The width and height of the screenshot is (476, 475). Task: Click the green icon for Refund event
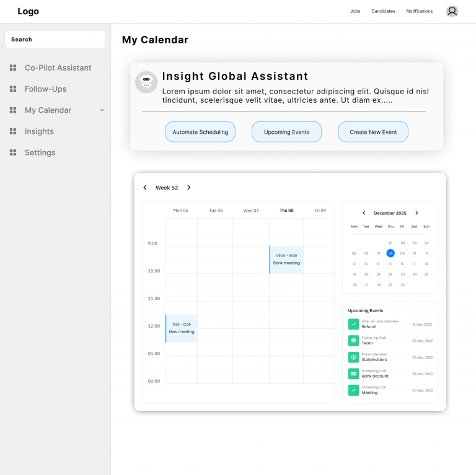[x=353, y=324]
